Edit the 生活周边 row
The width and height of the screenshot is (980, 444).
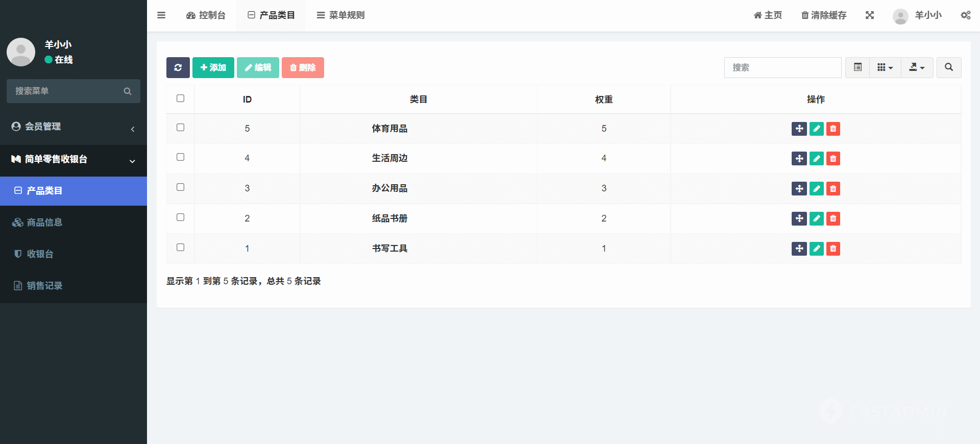tap(817, 159)
